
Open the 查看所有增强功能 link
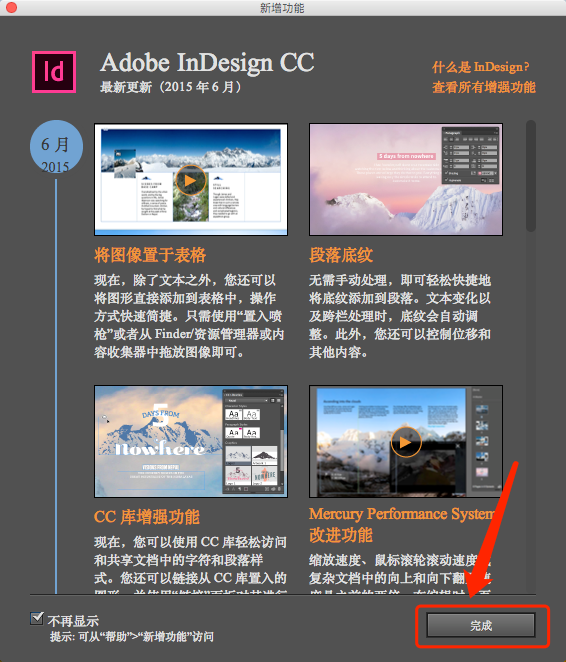point(484,87)
